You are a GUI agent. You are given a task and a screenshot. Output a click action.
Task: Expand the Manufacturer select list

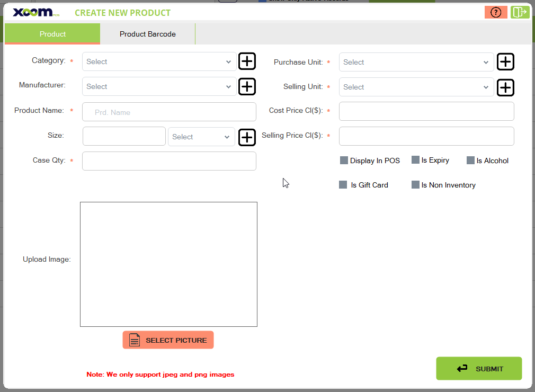coord(159,86)
